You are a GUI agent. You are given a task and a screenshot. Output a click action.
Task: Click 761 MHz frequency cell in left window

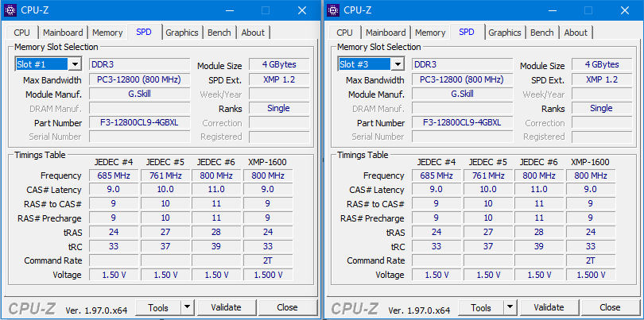(x=165, y=175)
